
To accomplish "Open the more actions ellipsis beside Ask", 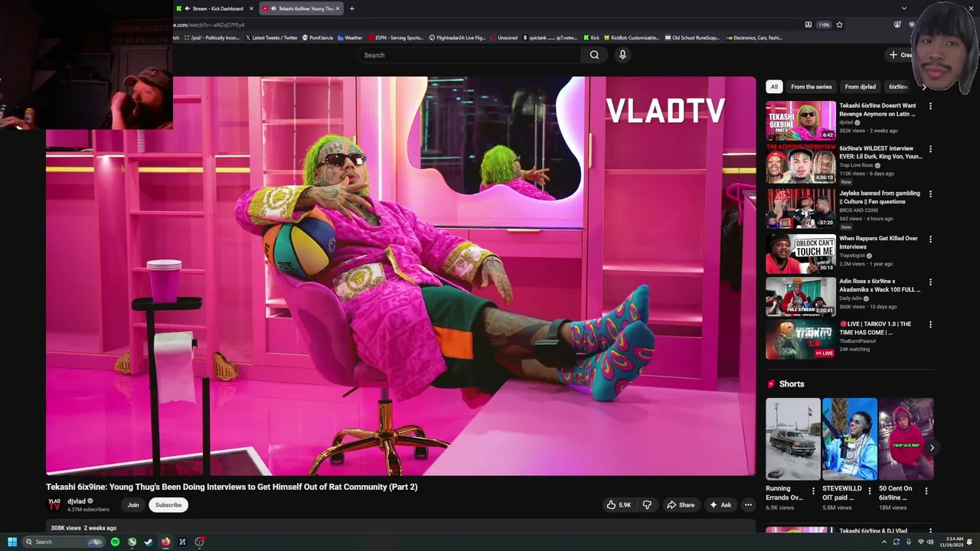I will pos(748,505).
